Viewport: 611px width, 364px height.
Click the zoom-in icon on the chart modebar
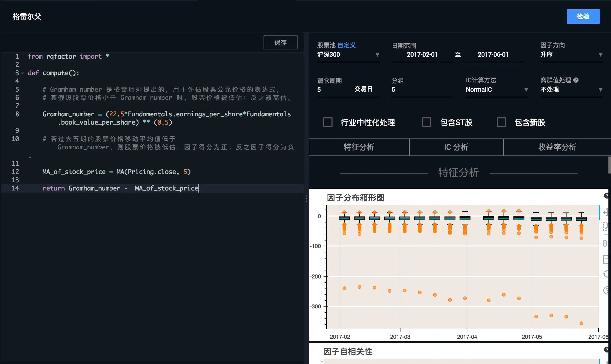point(605,243)
